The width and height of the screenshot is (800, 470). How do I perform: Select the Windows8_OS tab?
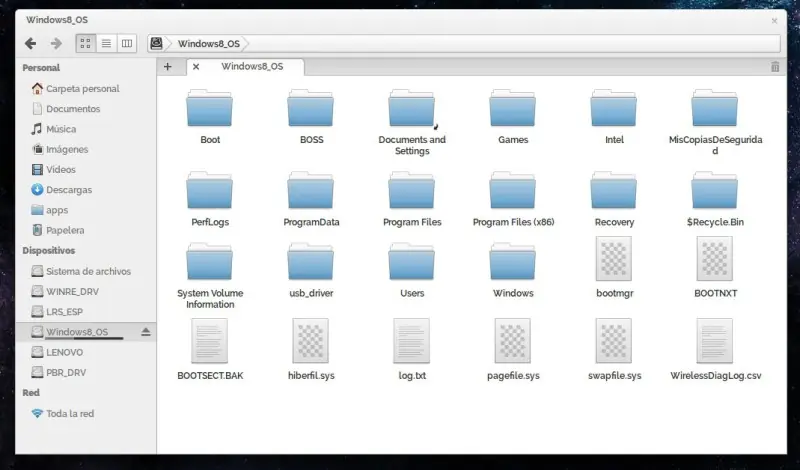pyautogui.click(x=245, y=67)
